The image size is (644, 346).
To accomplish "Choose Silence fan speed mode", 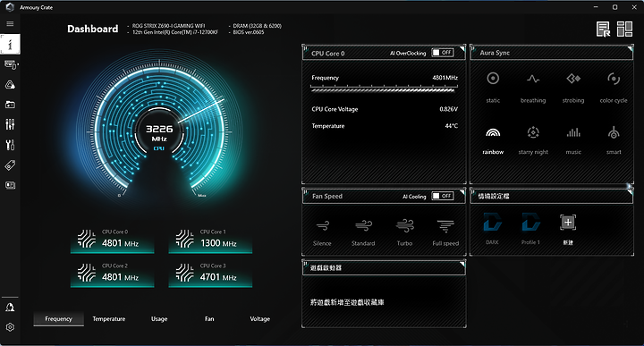I will 322,232.
